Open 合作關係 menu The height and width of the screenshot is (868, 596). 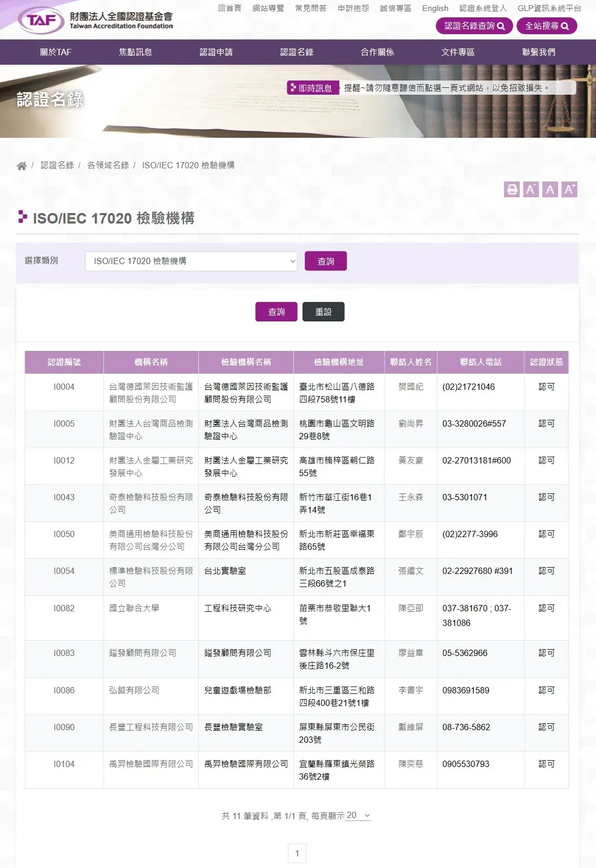tap(377, 52)
